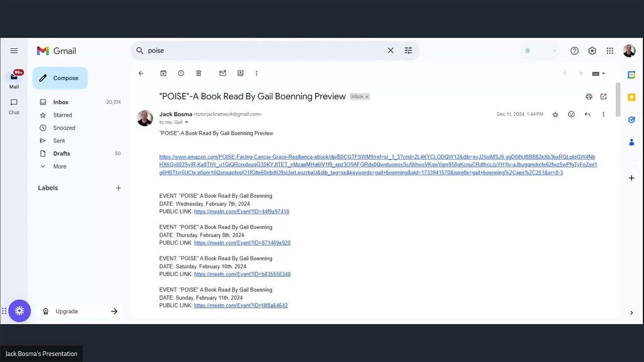Open the main menu hamburger icon
Viewport: 644px width, 362px height.
[14, 51]
